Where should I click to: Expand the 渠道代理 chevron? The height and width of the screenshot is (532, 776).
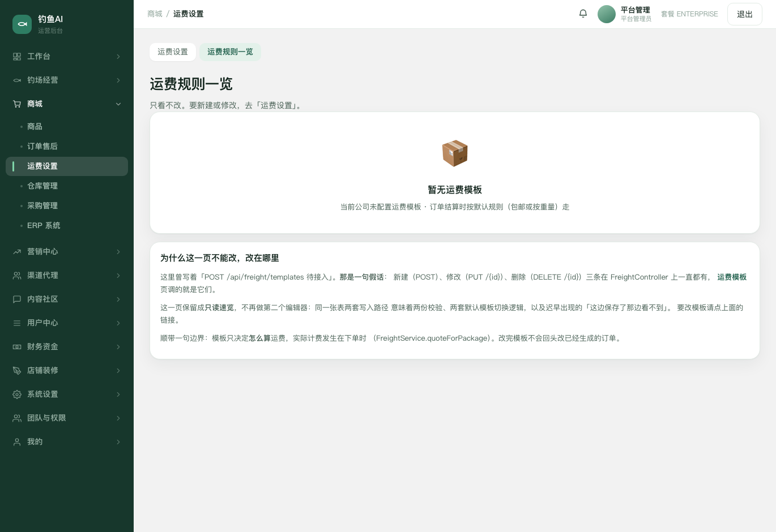pos(118,276)
